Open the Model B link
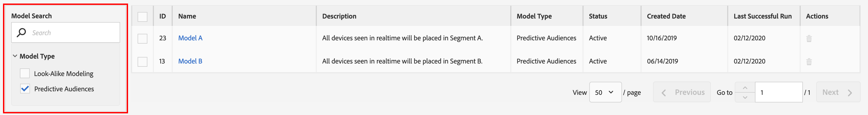This screenshot has height=115, width=868. (190, 61)
